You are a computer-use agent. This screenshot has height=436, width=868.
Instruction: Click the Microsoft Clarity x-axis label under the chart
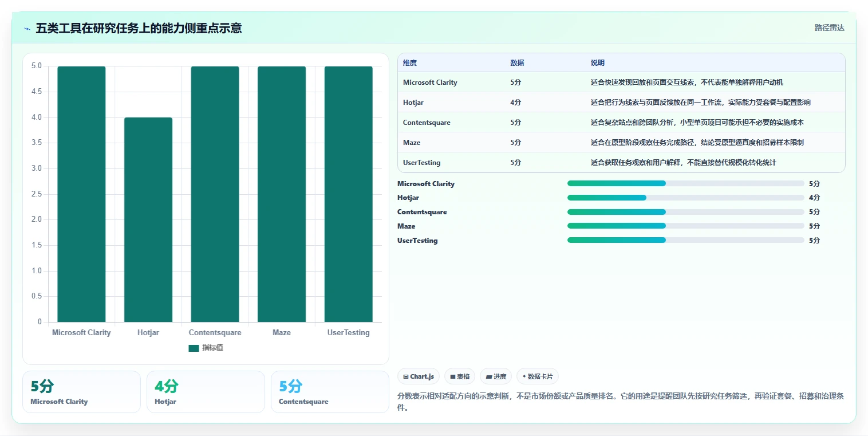pyautogui.click(x=81, y=332)
